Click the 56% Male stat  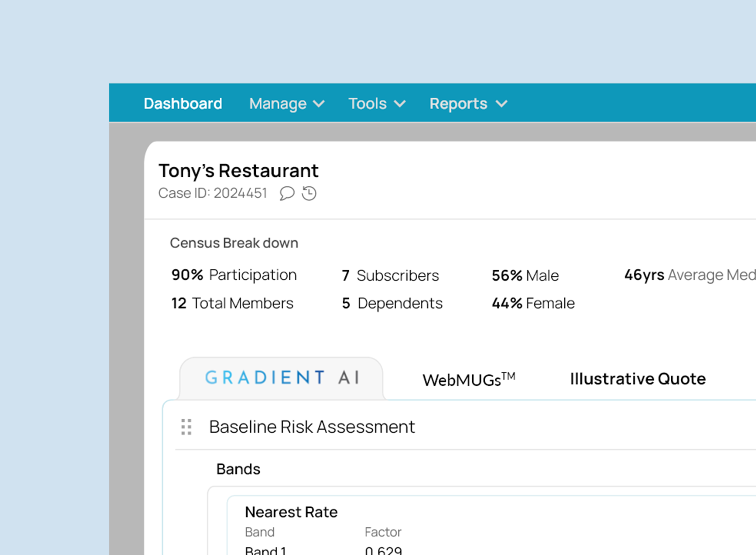[525, 276]
